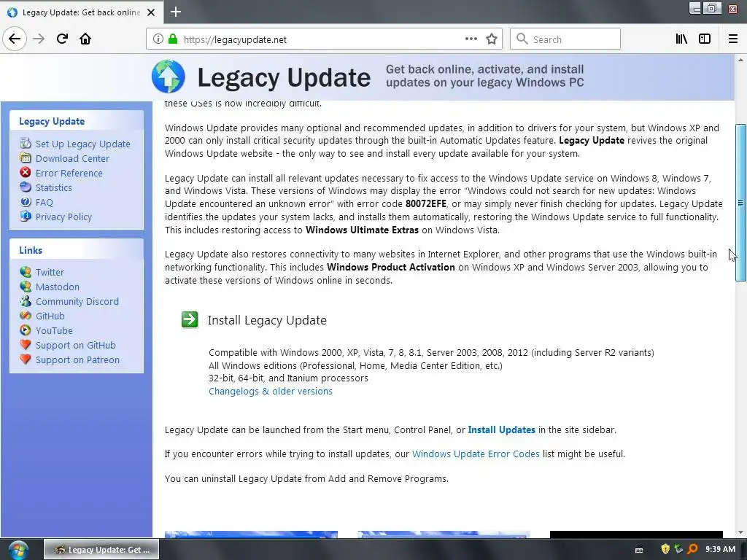The image size is (747, 560).
Task: Click the scrollbar down arrow
Action: (x=740, y=532)
